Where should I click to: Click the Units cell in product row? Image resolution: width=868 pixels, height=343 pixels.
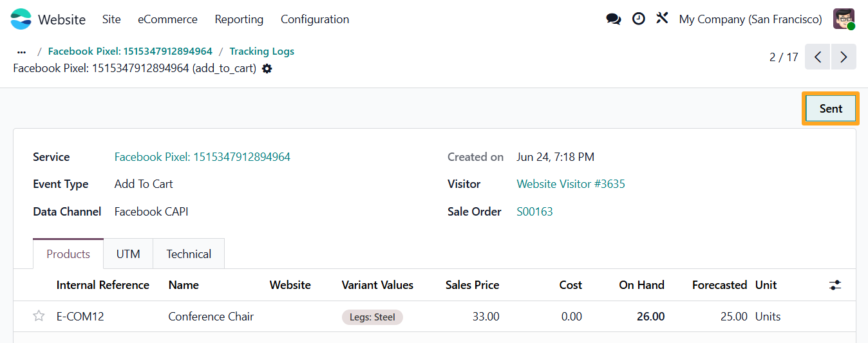pyautogui.click(x=768, y=317)
